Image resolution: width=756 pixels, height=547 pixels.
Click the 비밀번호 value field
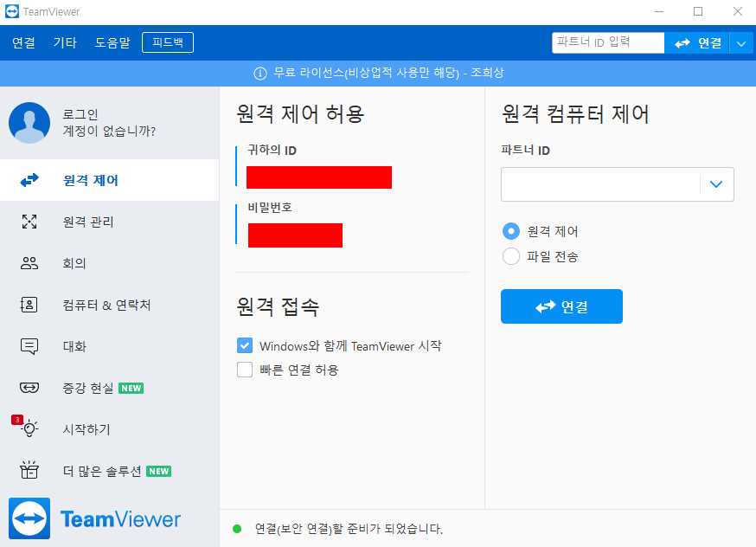coord(295,235)
